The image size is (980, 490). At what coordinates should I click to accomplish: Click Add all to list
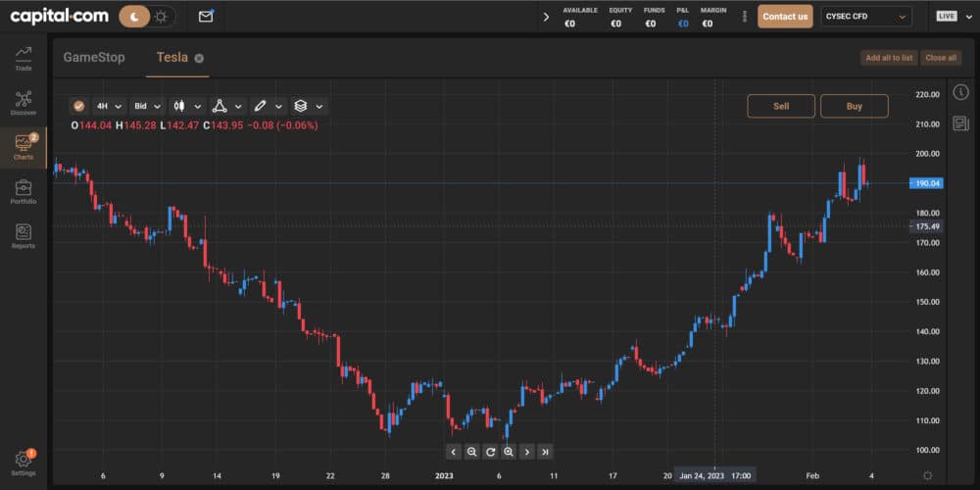pos(889,58)
